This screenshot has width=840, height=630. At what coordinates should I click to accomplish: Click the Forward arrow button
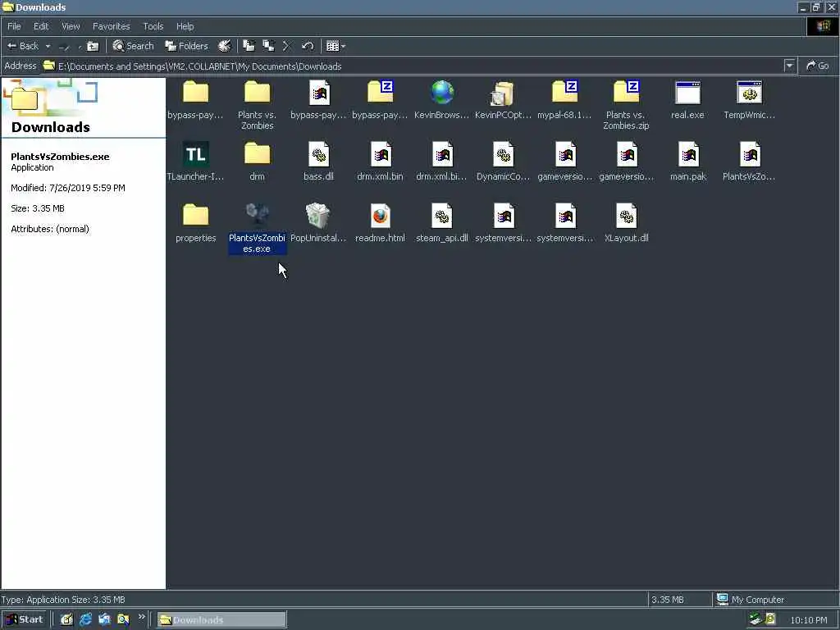64,47
